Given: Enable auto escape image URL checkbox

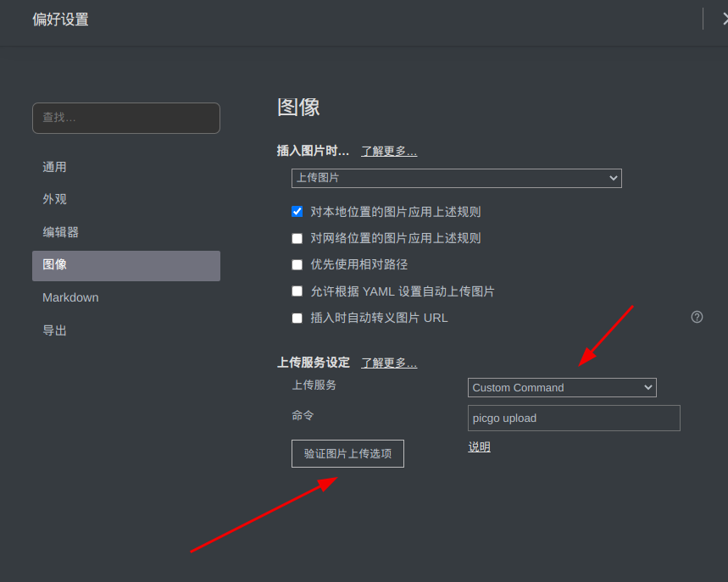Looking at the screenshot, I should coord(297,318).
